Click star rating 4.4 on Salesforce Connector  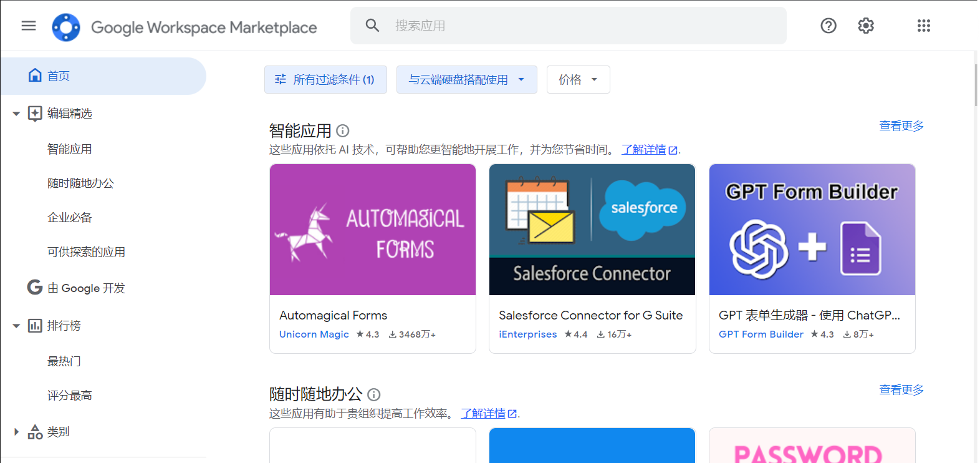pyautogui.click(x=576, y=334)
